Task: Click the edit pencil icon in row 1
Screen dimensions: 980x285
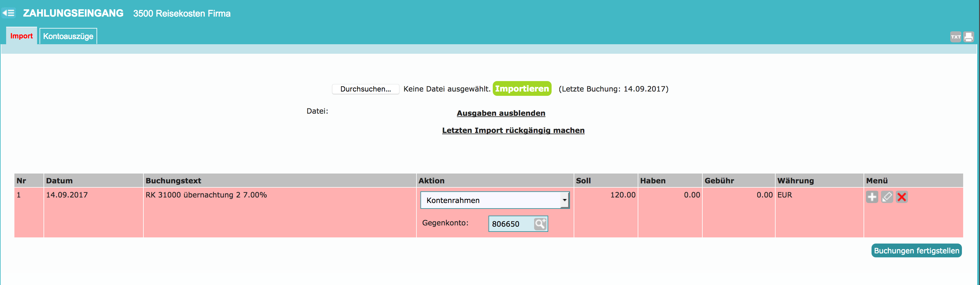Action: coord(887,197)
